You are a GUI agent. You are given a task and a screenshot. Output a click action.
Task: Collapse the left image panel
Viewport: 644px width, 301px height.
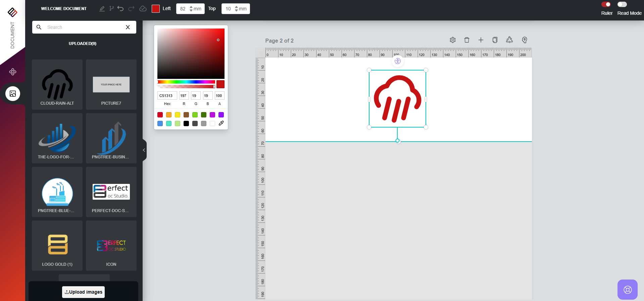click(x=144, y=150)
